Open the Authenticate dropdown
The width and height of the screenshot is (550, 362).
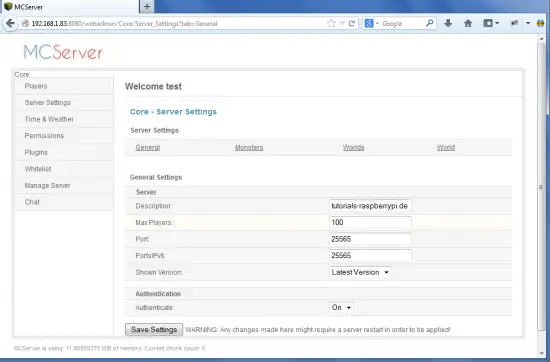(x=341, y=307)
